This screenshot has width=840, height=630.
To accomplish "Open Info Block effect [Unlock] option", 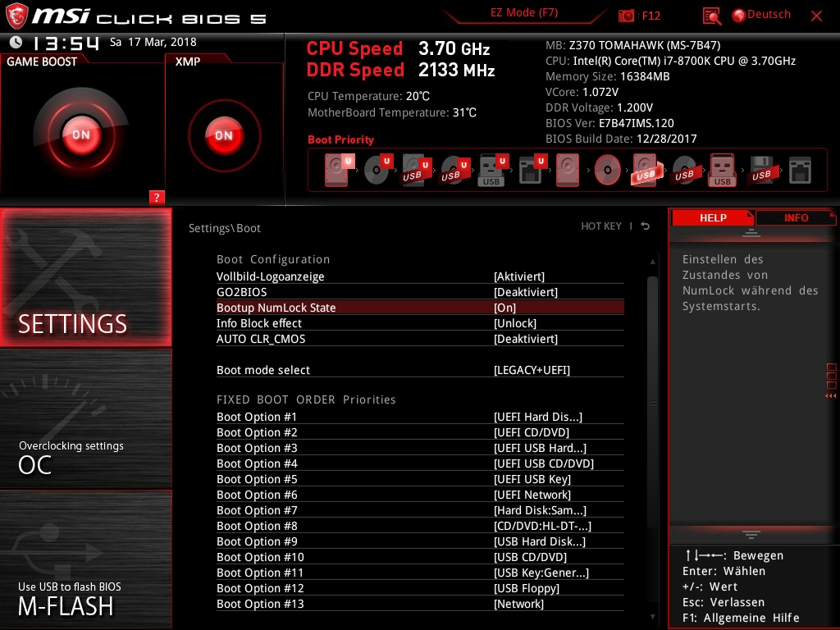I will coord(515,323).
